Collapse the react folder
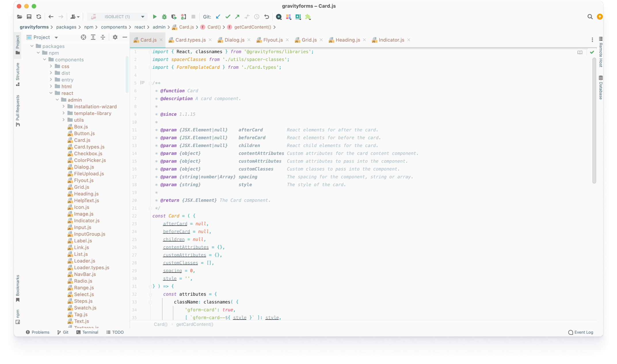The width and height of the screenshot is (617, 364). [x=51, y=93]
